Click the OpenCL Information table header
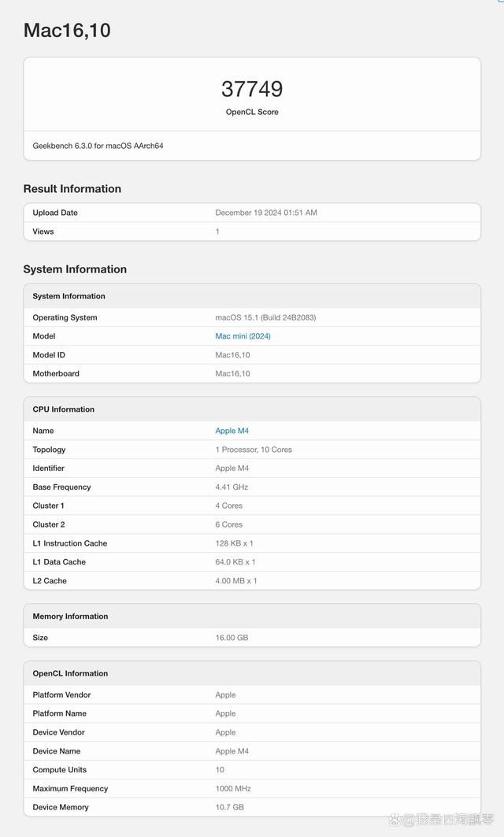 point(70,673)
